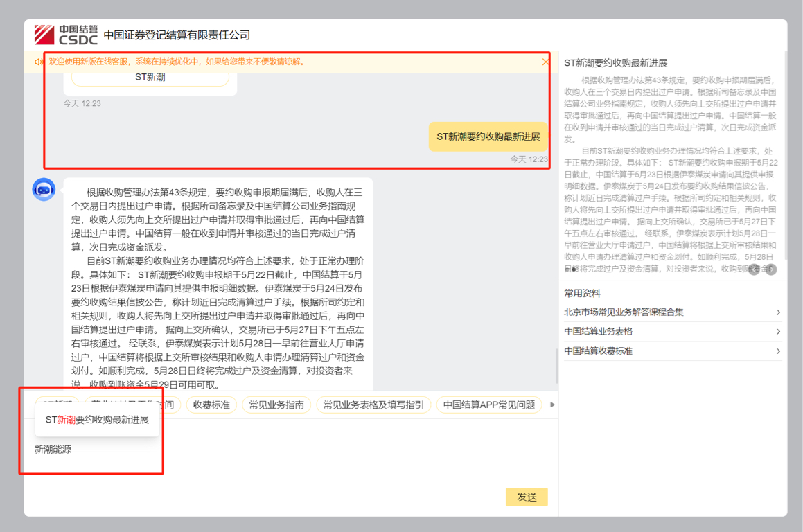Click the sent yellow message ST新潮要约收购最新进展
Image resolution: width=803 pixels, height=532 pixels.
(x=488, y=136)
